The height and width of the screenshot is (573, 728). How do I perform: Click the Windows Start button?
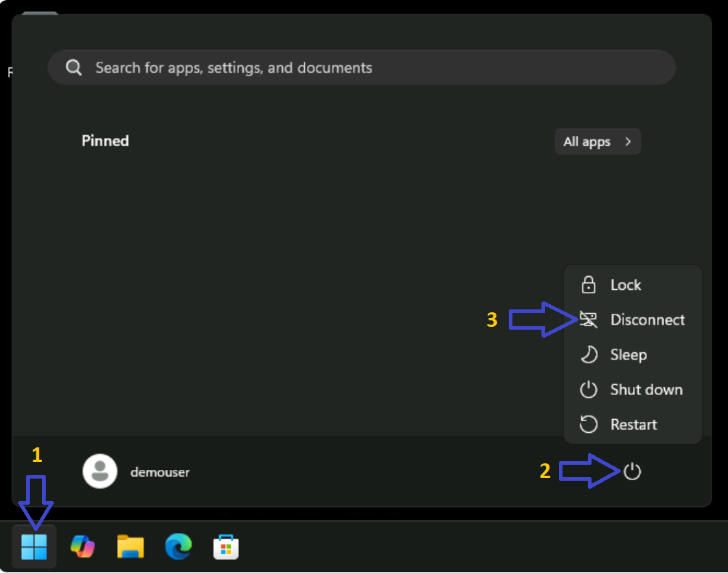click(34, 547)
